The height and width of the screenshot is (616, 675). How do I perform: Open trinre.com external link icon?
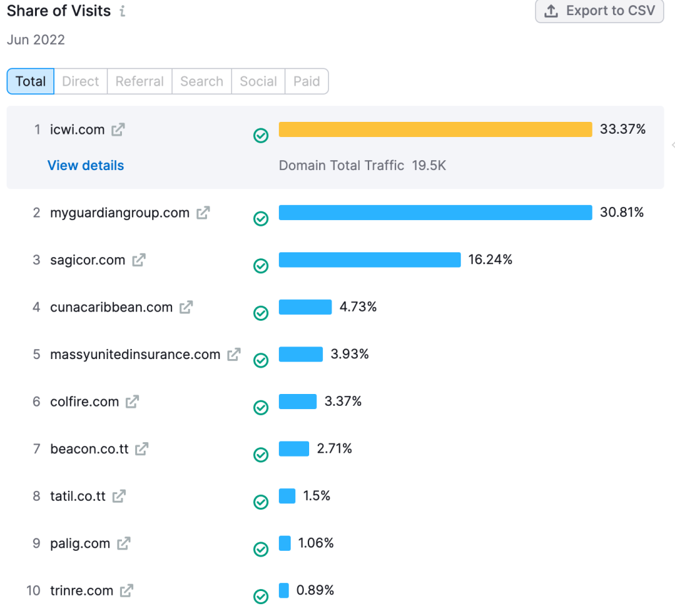click(127, 591)
